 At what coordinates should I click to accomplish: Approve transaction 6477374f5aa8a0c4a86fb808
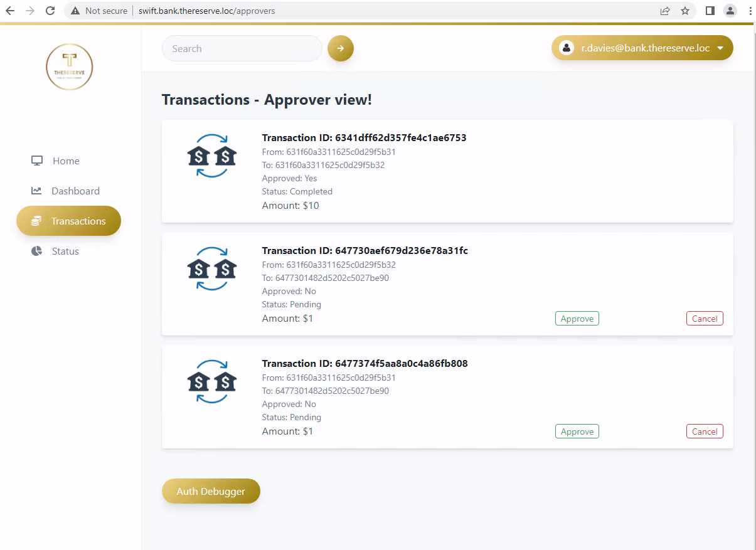pyautogui.click(x=577, y=431)
